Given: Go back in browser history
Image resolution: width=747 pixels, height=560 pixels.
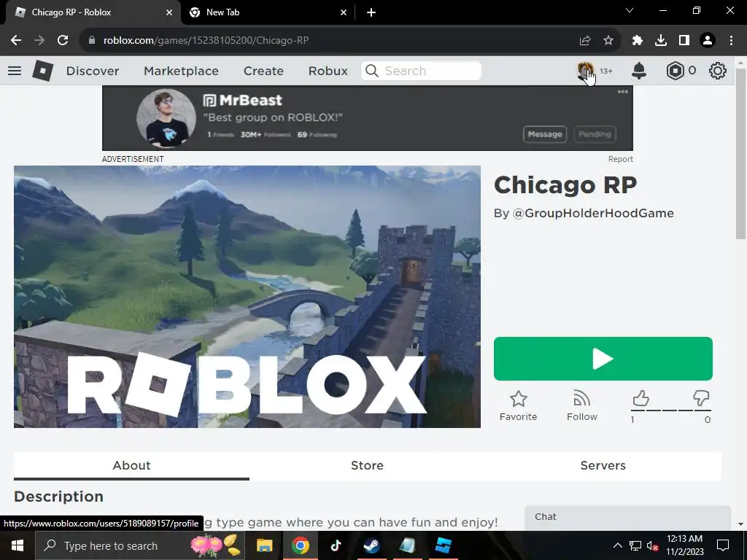Looking at the screenshot, I should 16,41.
